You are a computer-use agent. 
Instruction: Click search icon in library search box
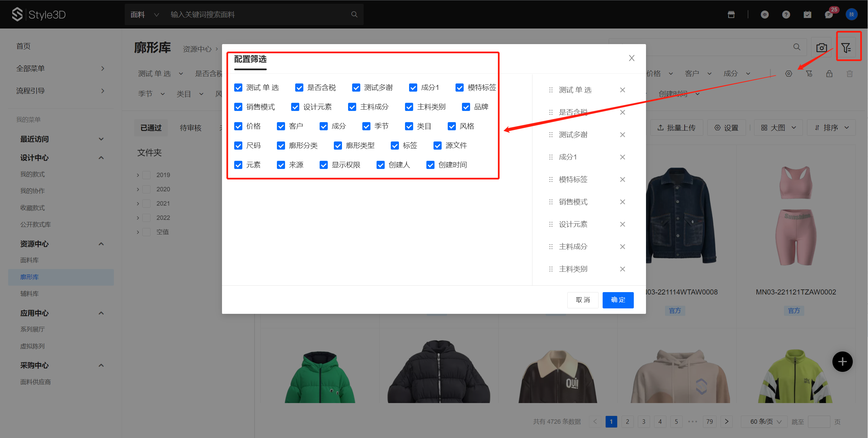pos(797,47)
